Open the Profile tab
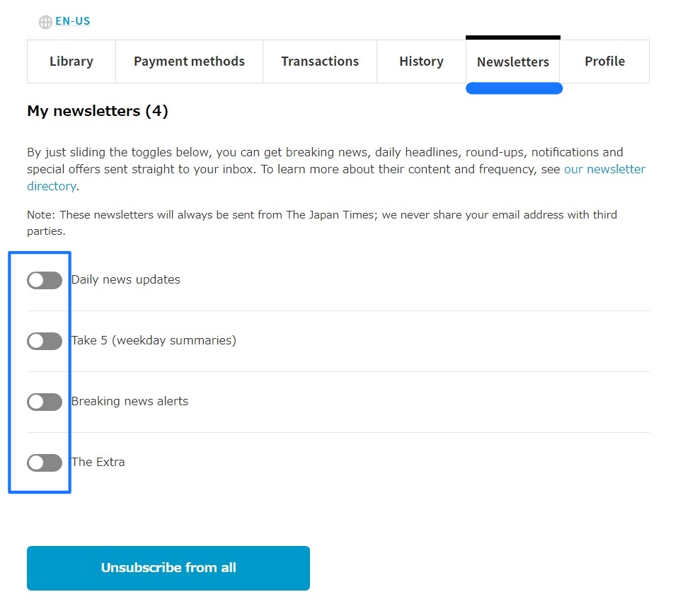Viewport: 678px width, 616px height. click(605, 62)
